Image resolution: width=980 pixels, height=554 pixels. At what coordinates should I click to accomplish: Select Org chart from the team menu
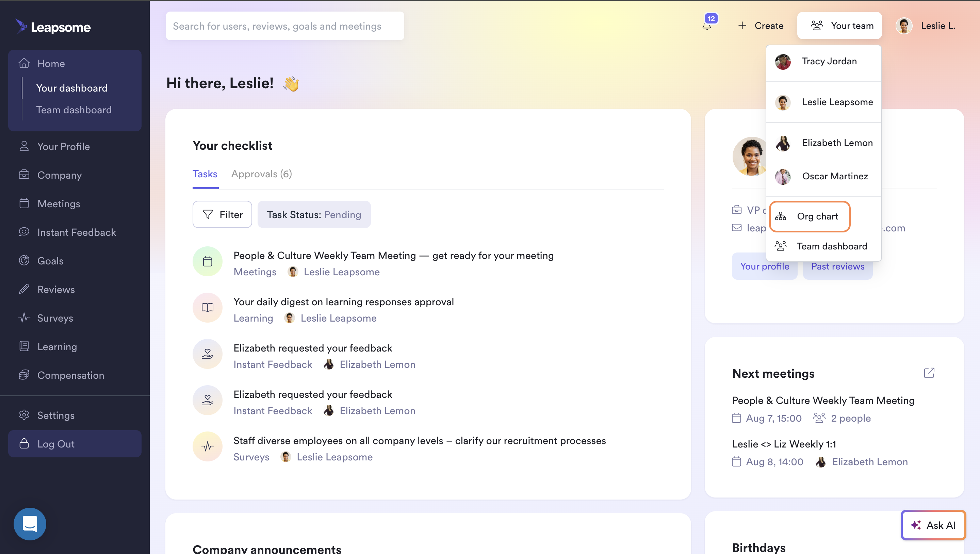tap(810, 216)
